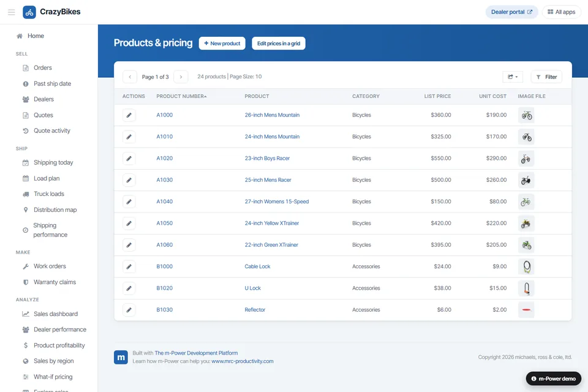View Cable Lock image thumbnail
Screen dimensions: 588x392
click(526, 266)
